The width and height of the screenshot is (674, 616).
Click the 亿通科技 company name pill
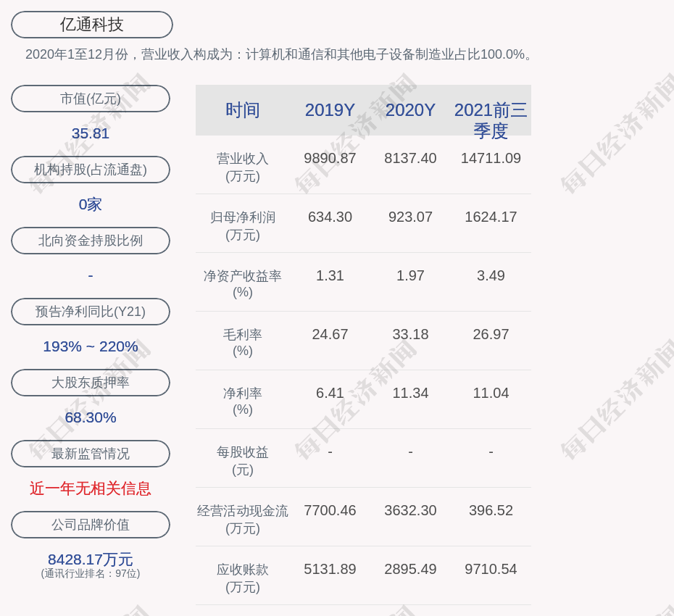91,25
